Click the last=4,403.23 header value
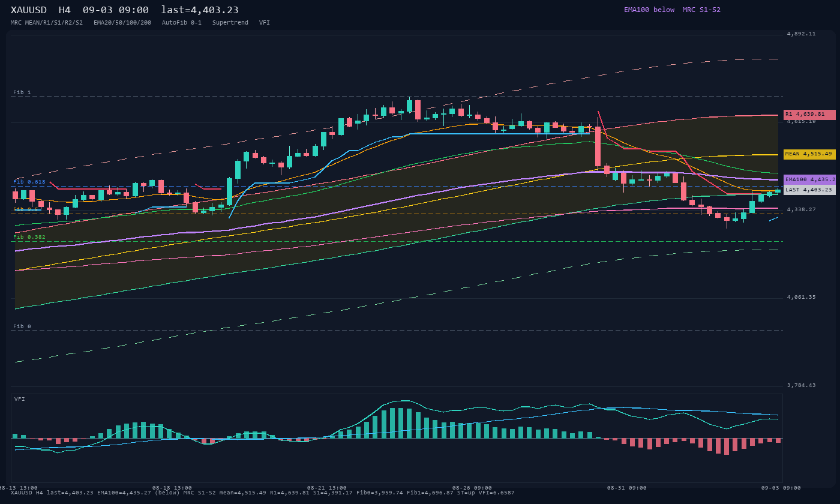This screenshot has height=504, width=840. (200, 10)
